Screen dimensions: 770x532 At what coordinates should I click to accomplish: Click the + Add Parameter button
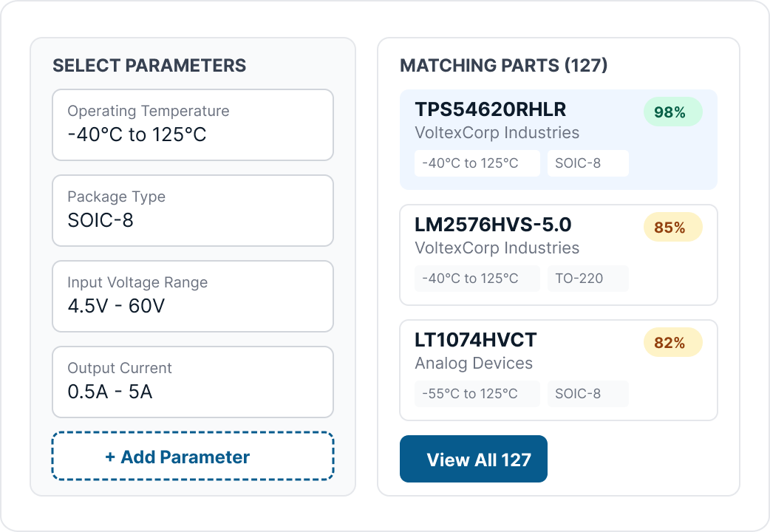(x=192, y=457)
